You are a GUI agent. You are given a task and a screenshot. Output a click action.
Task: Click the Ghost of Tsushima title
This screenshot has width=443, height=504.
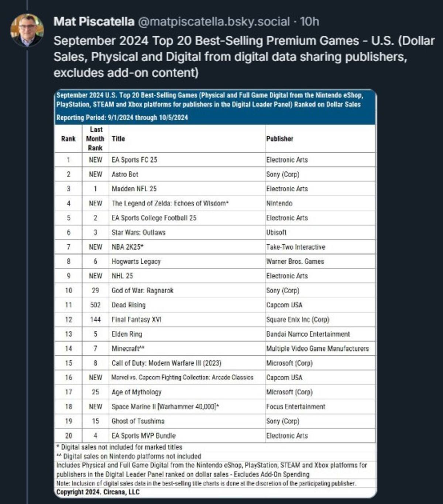(138, 421)
